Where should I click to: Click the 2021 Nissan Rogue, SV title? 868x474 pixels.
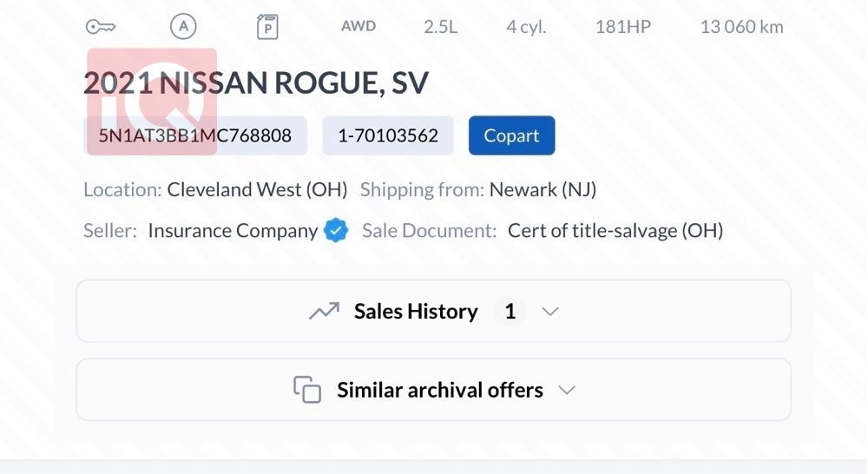pyautogui.click(x=257, y=83)
